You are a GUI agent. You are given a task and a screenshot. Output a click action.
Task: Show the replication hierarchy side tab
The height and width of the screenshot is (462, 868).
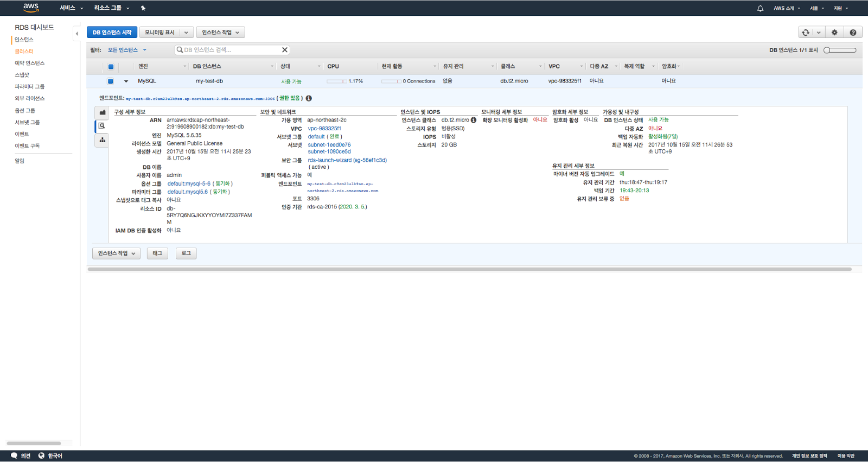[102, 140]
